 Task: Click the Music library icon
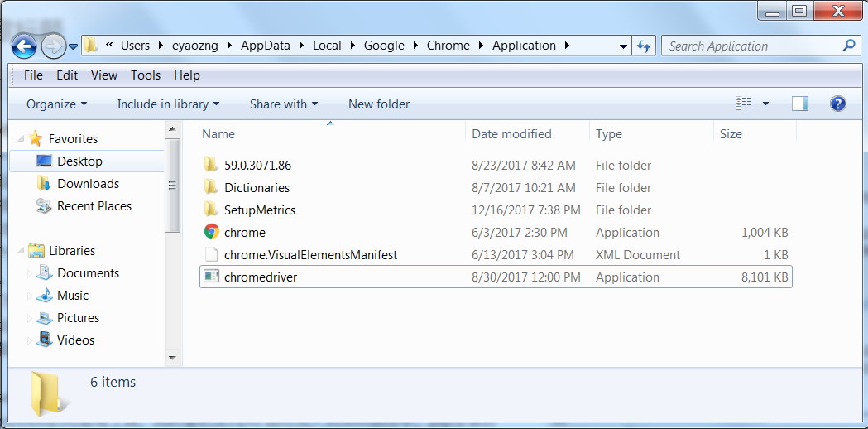pyautogui.click(x=45, y=295)
